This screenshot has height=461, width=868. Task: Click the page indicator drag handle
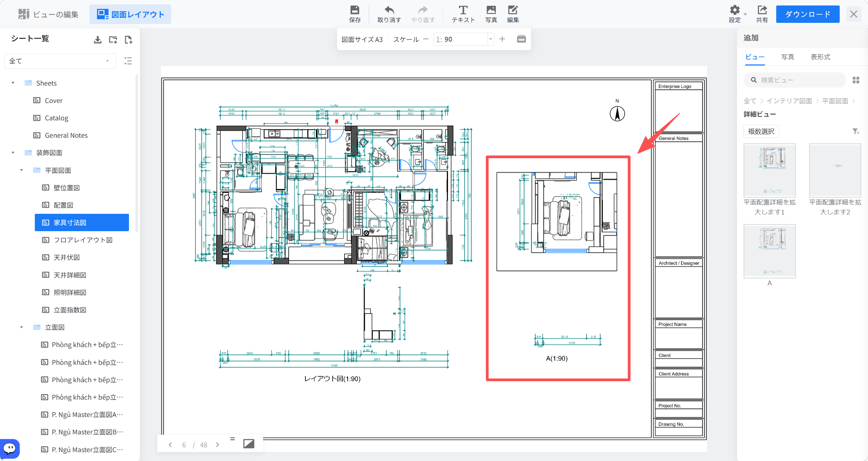coord(232,439)
